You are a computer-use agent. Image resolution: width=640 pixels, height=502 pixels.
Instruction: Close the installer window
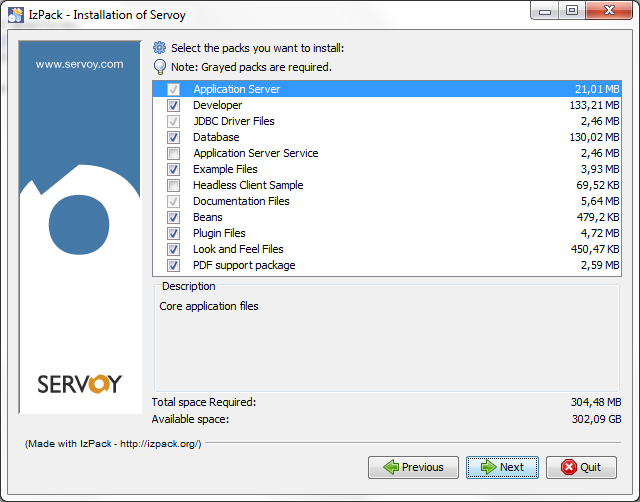coord(609,11)
